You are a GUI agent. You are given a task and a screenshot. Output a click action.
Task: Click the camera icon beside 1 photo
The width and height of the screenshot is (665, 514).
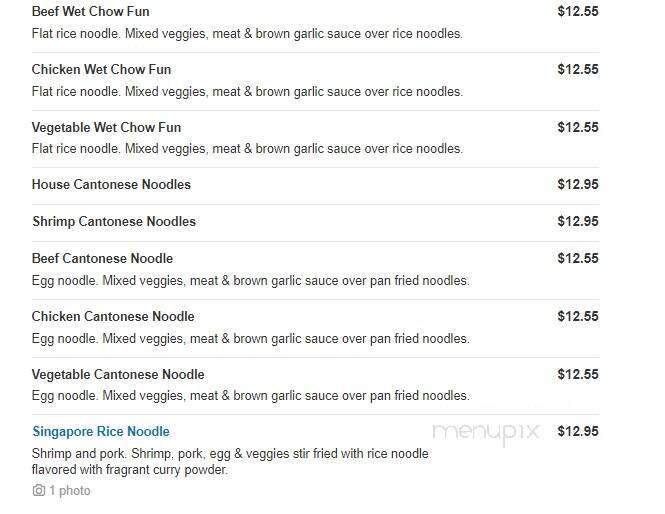pos(38,491)
